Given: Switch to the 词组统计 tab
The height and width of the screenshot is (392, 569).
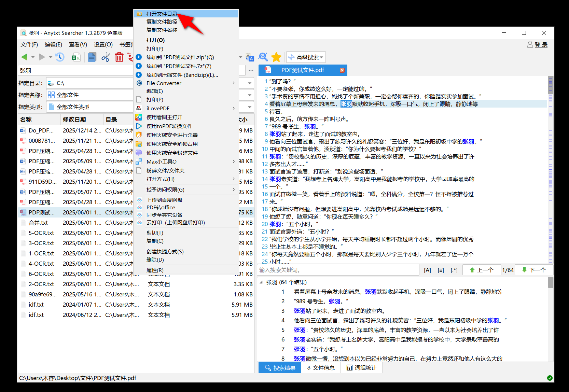Looking at the screenshot, I should (x=361, y=367).
